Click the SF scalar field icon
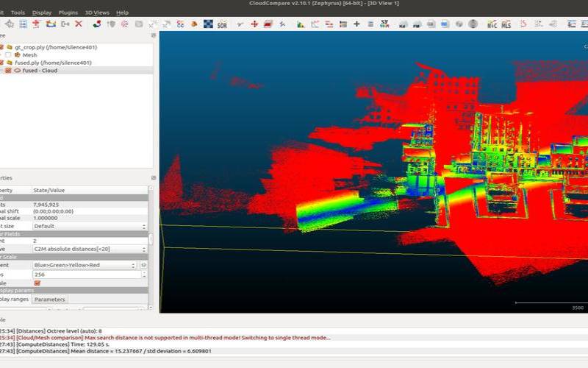 click(384, 24)
